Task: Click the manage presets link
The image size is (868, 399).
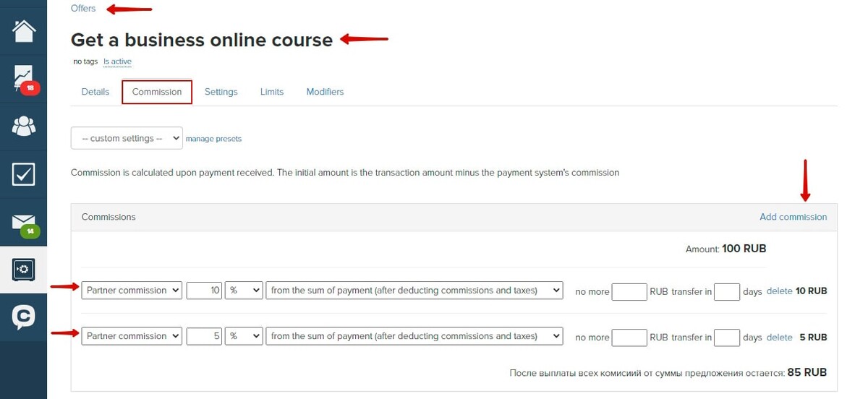Action: [213, 139]
